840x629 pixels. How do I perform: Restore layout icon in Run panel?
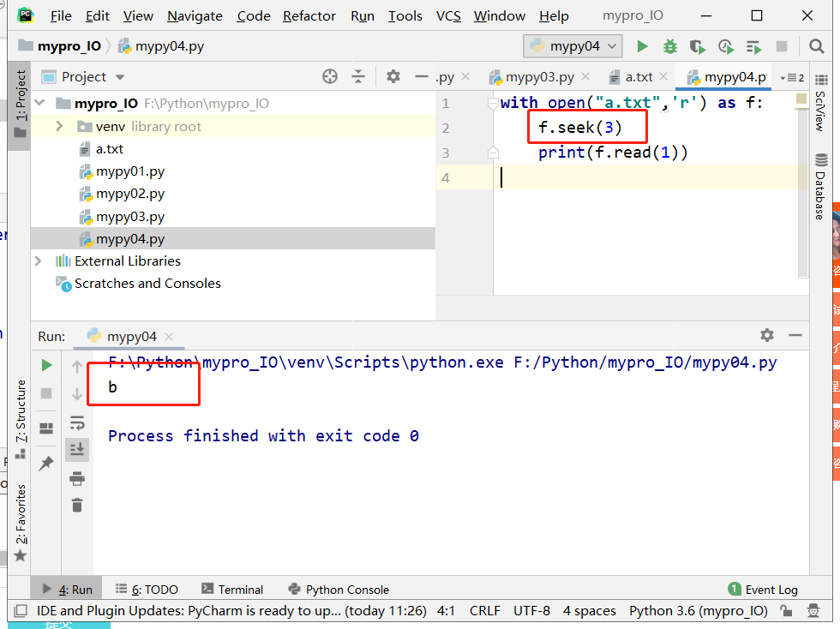coord(46,428)
